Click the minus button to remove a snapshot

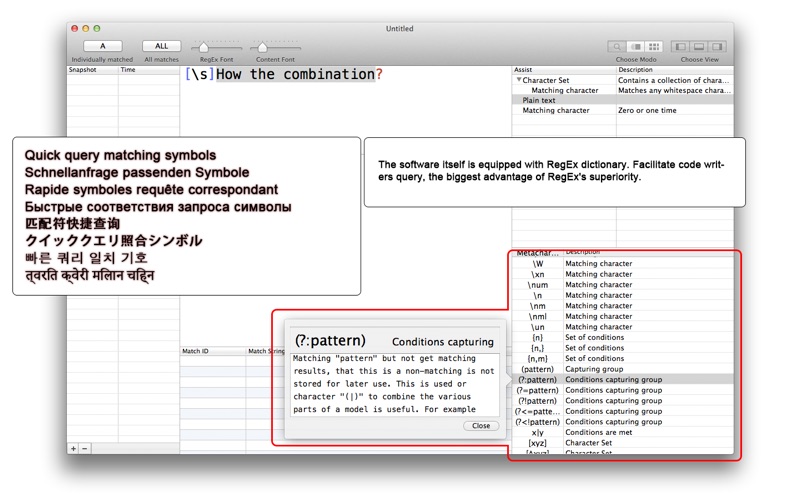click(85, 448)
